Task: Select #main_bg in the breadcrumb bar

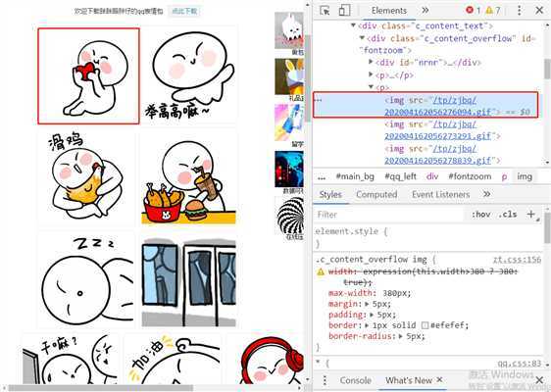Action: pyautogui.click(x=355, y=176)
